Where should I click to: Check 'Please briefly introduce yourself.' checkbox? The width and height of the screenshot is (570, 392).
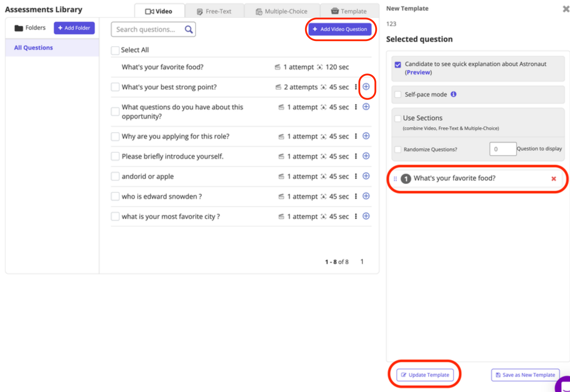click(x=115, y=156)
